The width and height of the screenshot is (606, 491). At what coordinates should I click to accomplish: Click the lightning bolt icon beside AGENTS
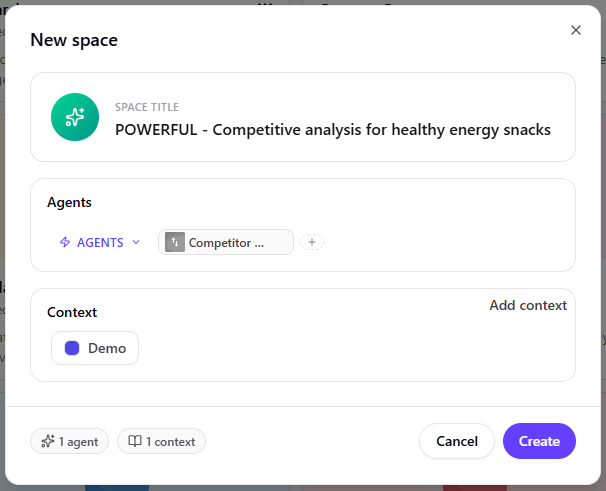65,242
